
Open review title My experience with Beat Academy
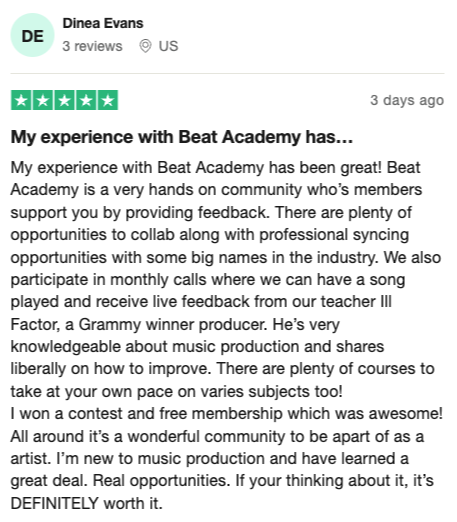point(182,137)
